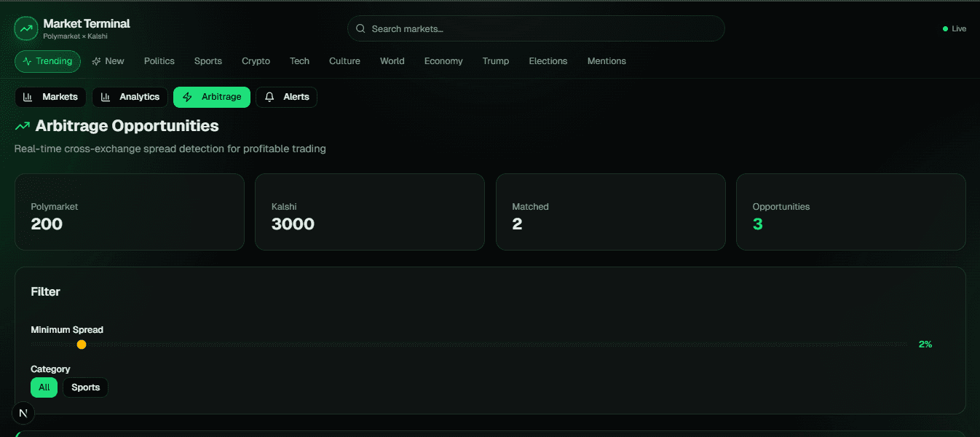Click the Matched 2 stat card
Viewport: 980px width, 437px height.
pyautogui.click(x=611, y=212)
